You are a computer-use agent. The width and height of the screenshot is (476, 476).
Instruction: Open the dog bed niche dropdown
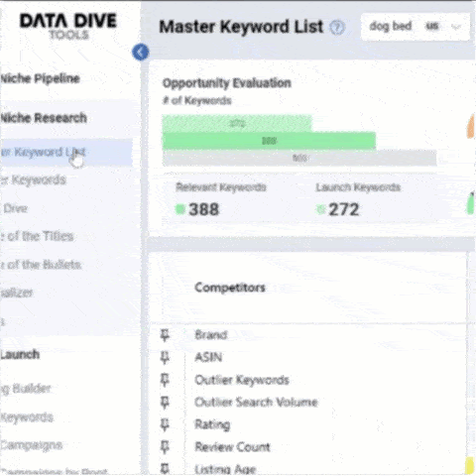point(416,27)
